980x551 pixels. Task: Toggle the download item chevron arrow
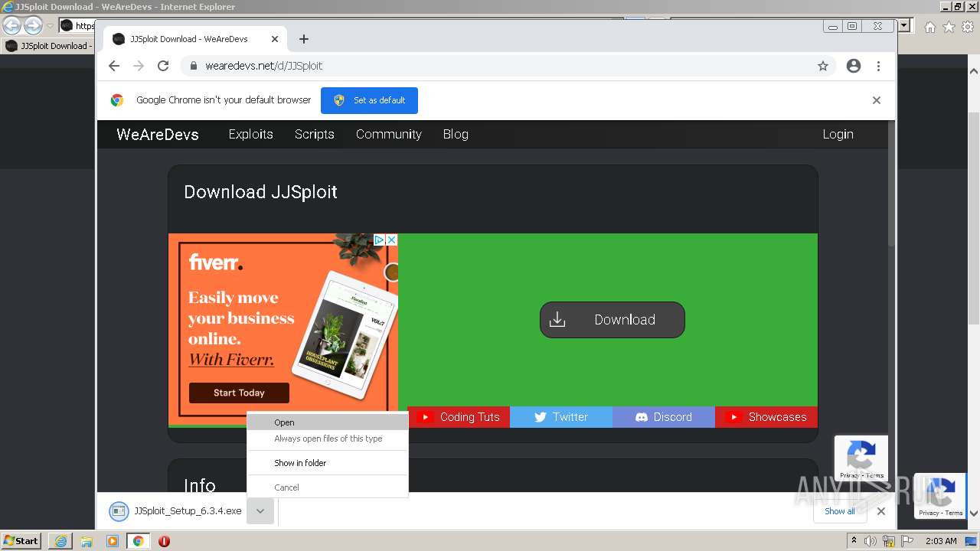tap(260, 511)
